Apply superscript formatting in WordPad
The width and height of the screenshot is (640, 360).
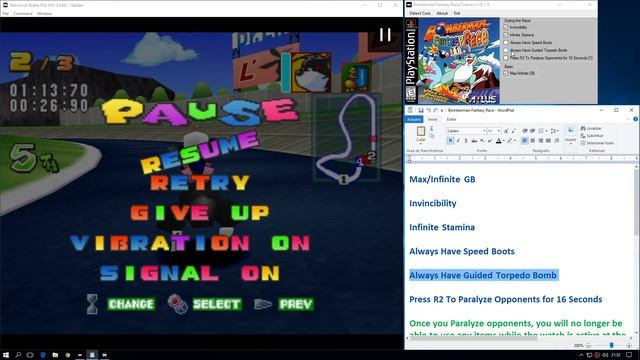(490, 141)
